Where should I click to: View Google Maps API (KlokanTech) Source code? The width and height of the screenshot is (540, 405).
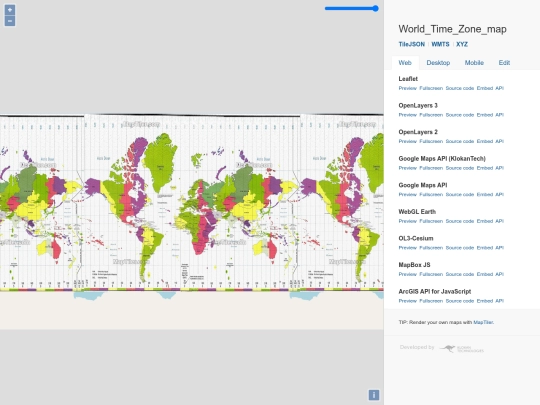(x=460, y=168)
